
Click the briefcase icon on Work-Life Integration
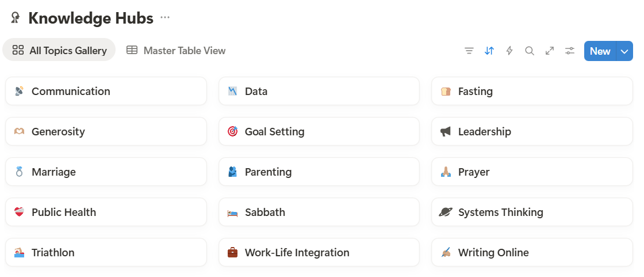click(x=232, y=252)
